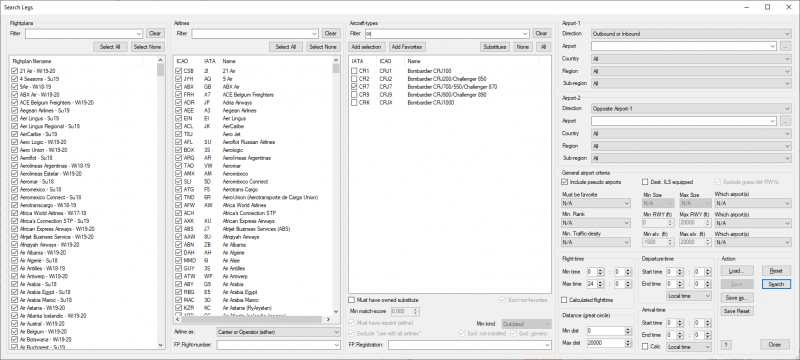Click the Min dist input field
Image resolution: width=800 pixels, height=360 pixels.
(606, 331)
